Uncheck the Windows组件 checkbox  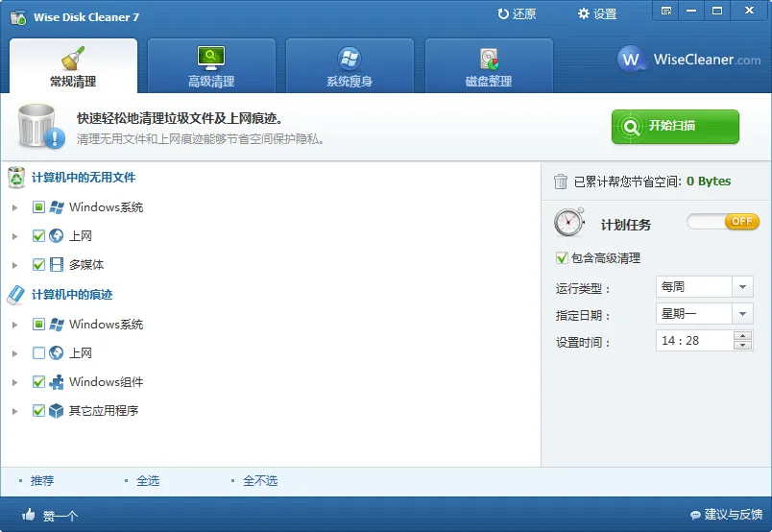coord(38,382)
